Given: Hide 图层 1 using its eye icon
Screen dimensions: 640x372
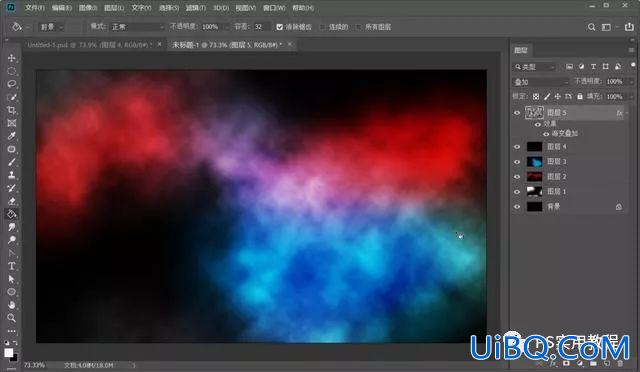Looking at the screenshot, I should click(x=517, y=192).
